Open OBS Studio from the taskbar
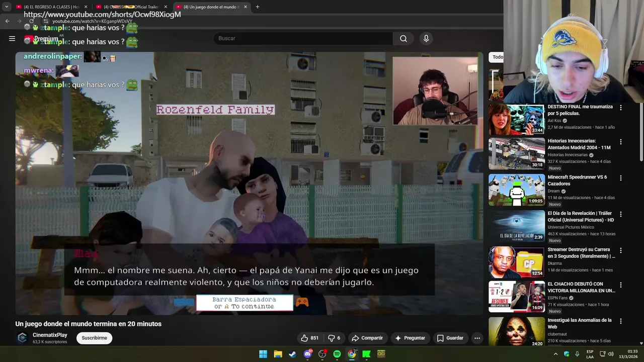 322,354
